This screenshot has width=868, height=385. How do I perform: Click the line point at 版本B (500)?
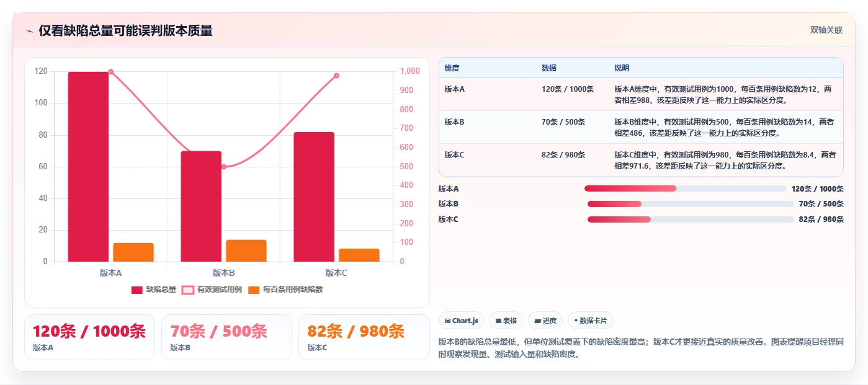click(224, 167)
